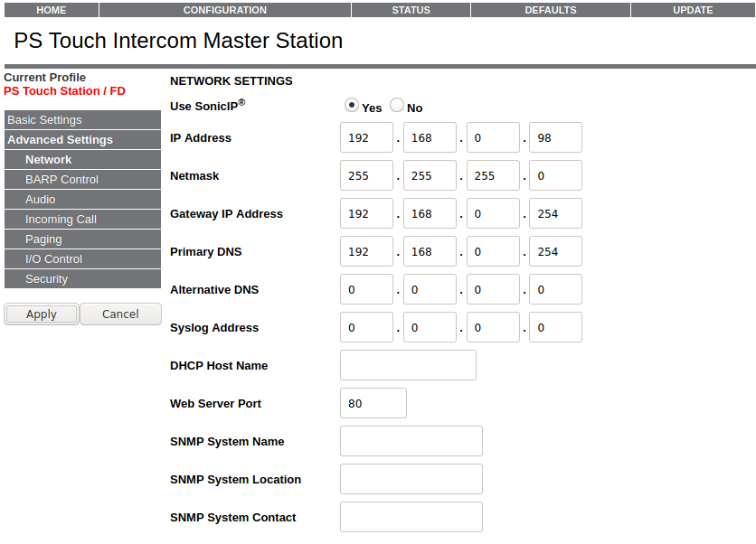
Task: Open the CONFIGURATION tab
Action: (x=224, y=10)
